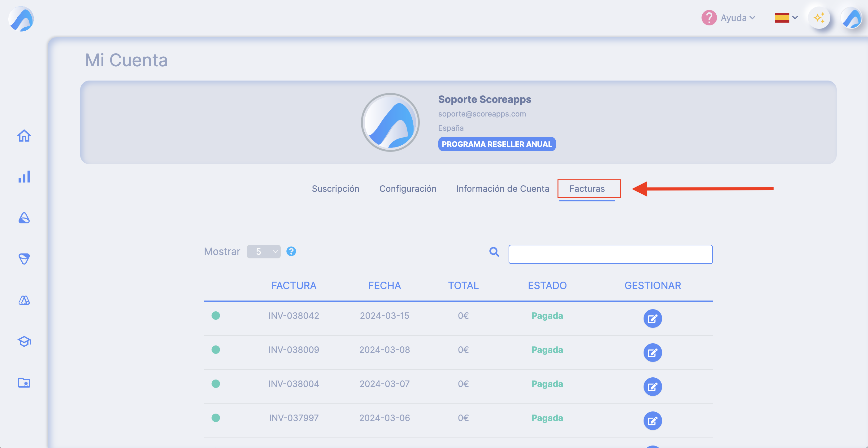This screenshot has width=868, height=448.
Task: Sort by the FECHA column header
Action: [x=384, y=285]
